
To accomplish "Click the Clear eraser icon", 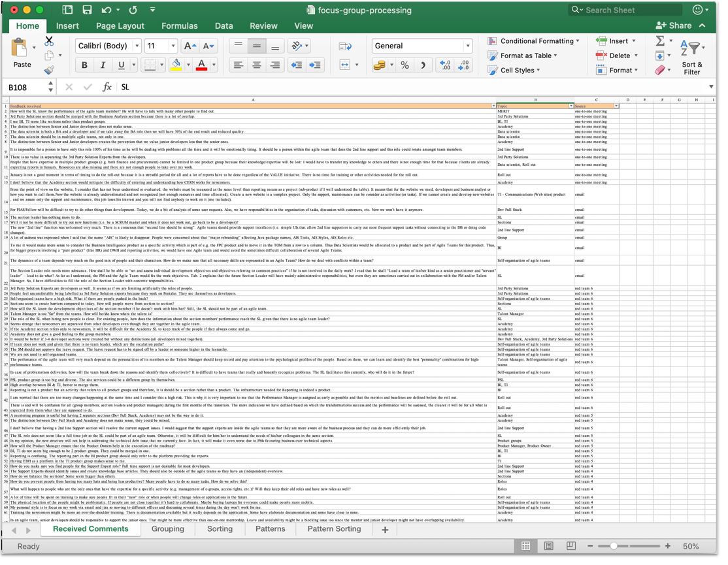I will click(x=660, y=70).
